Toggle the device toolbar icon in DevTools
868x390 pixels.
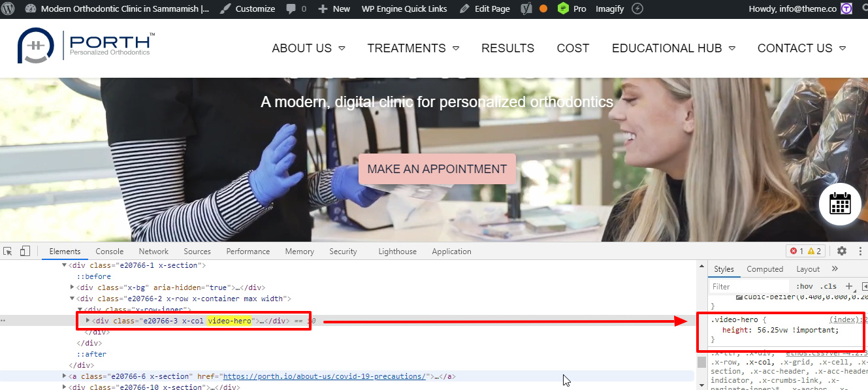coord(25,252)
